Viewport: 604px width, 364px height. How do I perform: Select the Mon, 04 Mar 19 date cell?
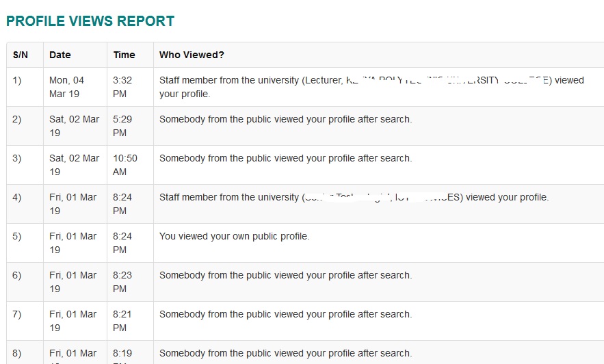coord(66,87)
